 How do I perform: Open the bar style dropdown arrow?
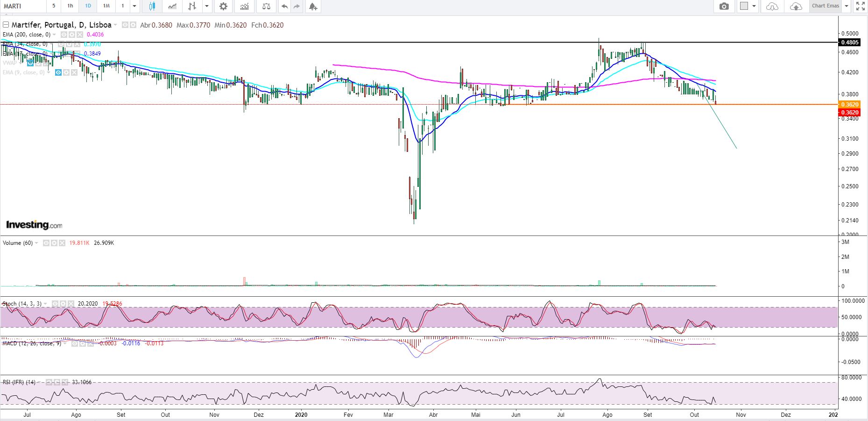[206, 6]
